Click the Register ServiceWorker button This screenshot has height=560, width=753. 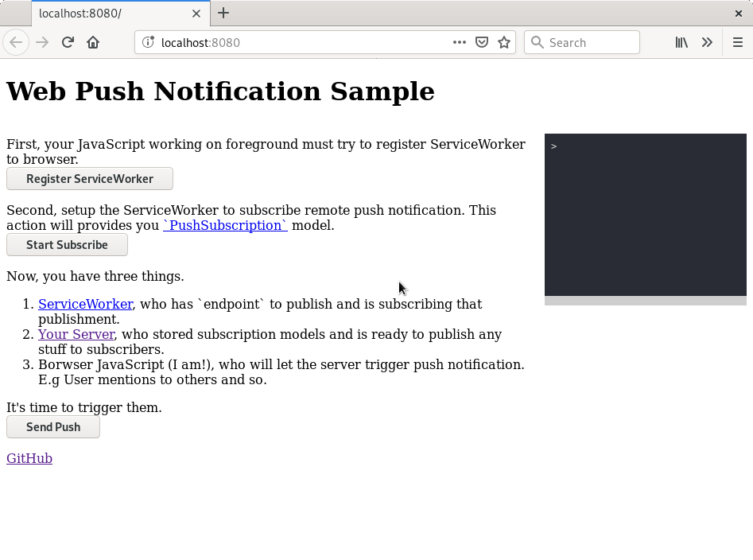click(x=89, y=178)
